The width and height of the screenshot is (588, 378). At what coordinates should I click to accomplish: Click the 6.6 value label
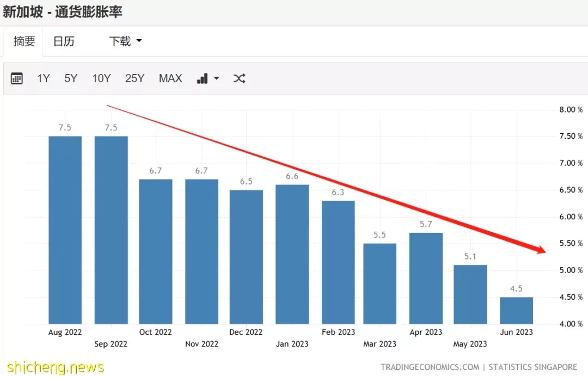[x=292, y=176]
